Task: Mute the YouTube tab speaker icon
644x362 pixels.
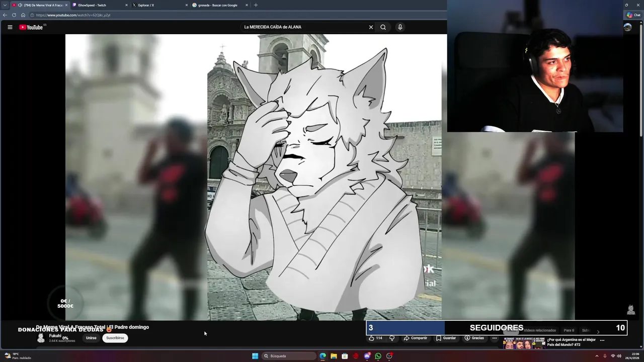Action: point(20,5)
